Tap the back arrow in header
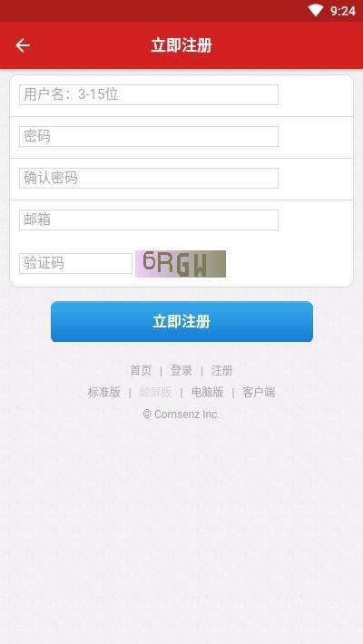The image size is (363, 644). click(x=23, y=45)
